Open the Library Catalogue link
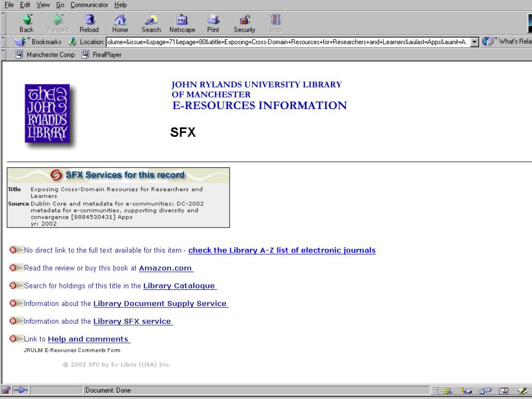The image size is (532, 399). (x=180, y=286)
